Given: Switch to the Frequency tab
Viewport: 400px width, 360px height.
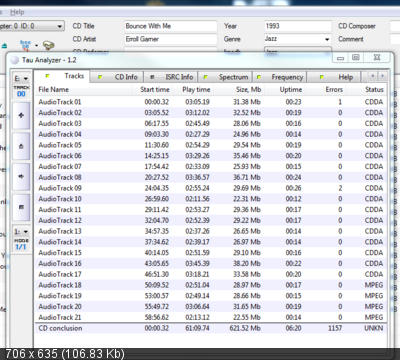Looking at the screenshot, I should coord(280,77).
